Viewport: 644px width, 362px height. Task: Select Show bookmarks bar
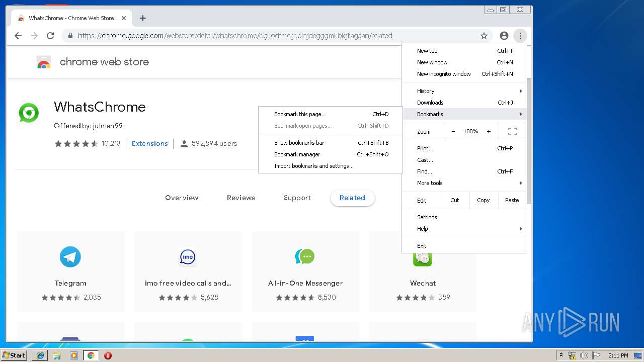pyautogui.click(x=331, y=143)
